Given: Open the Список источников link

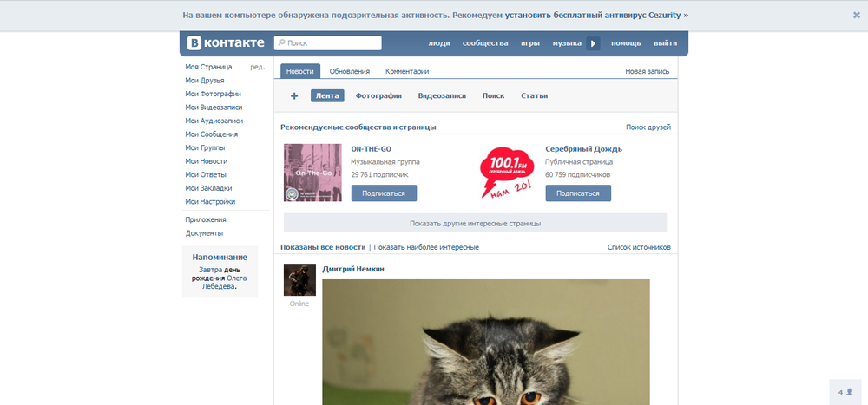Looking at the screenshot, I should point(639,247).
